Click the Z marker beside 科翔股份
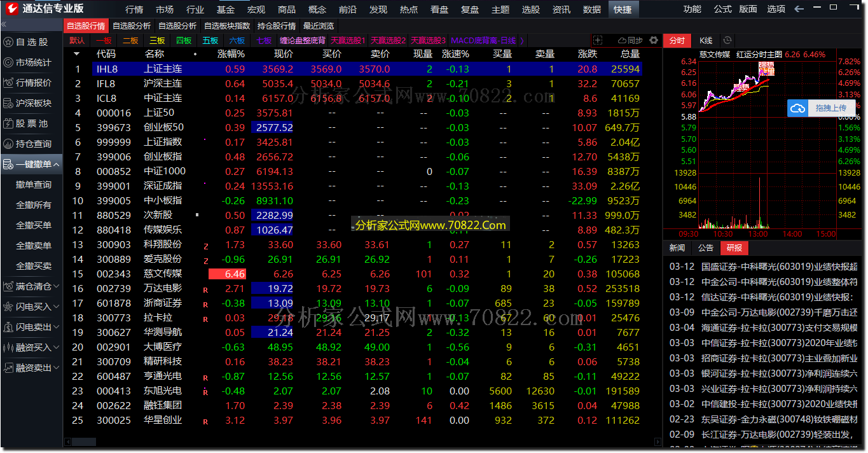This screenshot has width=868, height=453. (205, 246)
